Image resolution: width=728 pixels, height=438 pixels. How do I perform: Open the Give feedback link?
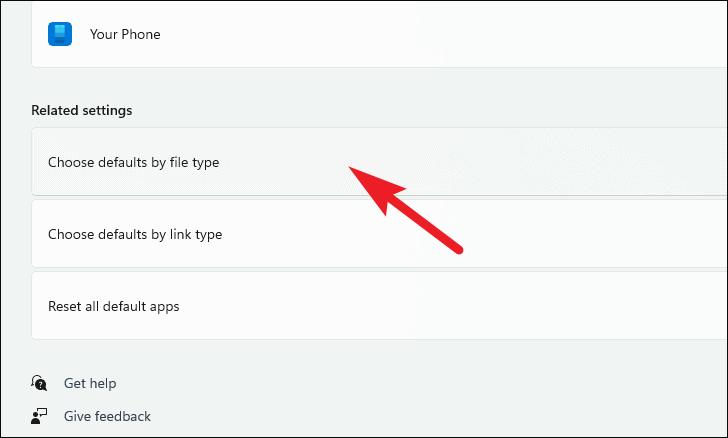coord(107,416)
